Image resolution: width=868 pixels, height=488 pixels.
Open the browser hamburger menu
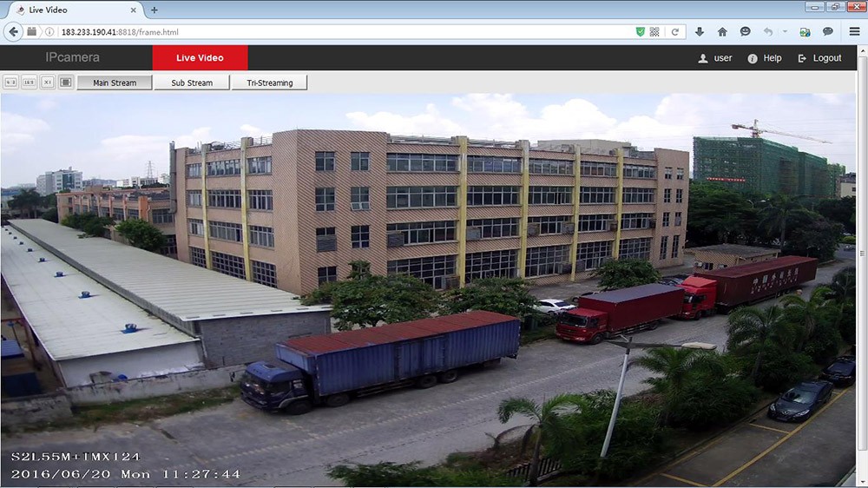(854, 32)
